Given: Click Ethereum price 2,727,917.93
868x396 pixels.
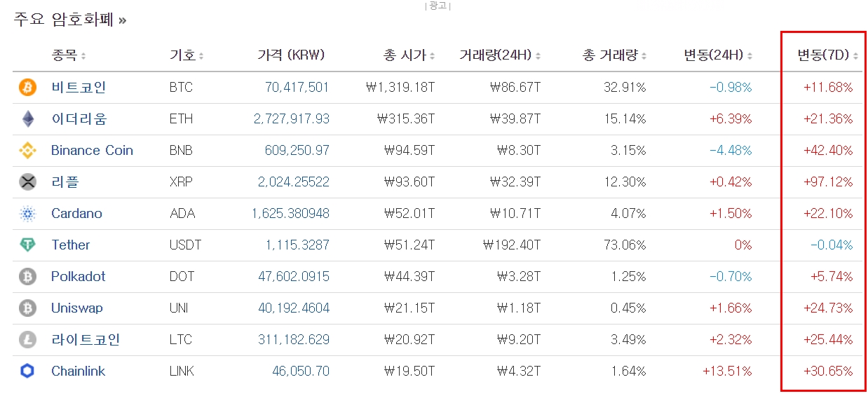Looking at the screenshot, I should 292,119.
